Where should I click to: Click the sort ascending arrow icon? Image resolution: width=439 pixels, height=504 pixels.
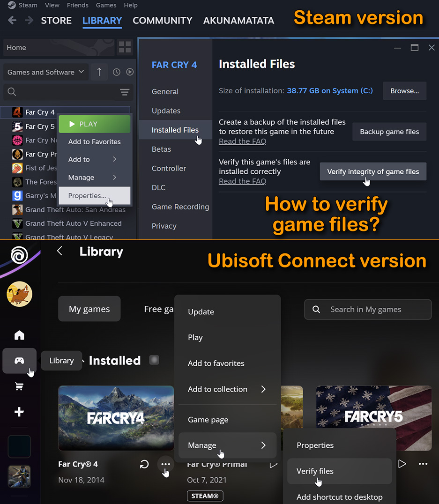point(99,72)
